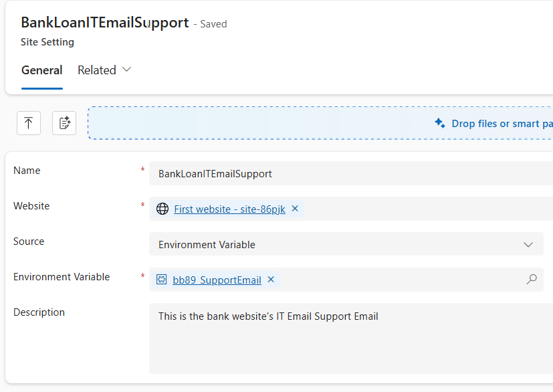Screen dimensions: 553x392
Task: Select the Source Environment Variable combo box
Action: (346, 244)
